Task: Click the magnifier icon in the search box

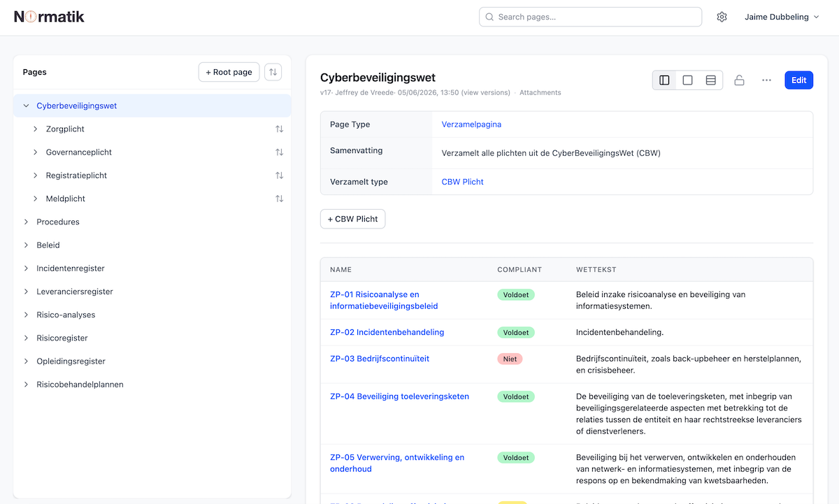Action: pos(489,17)
